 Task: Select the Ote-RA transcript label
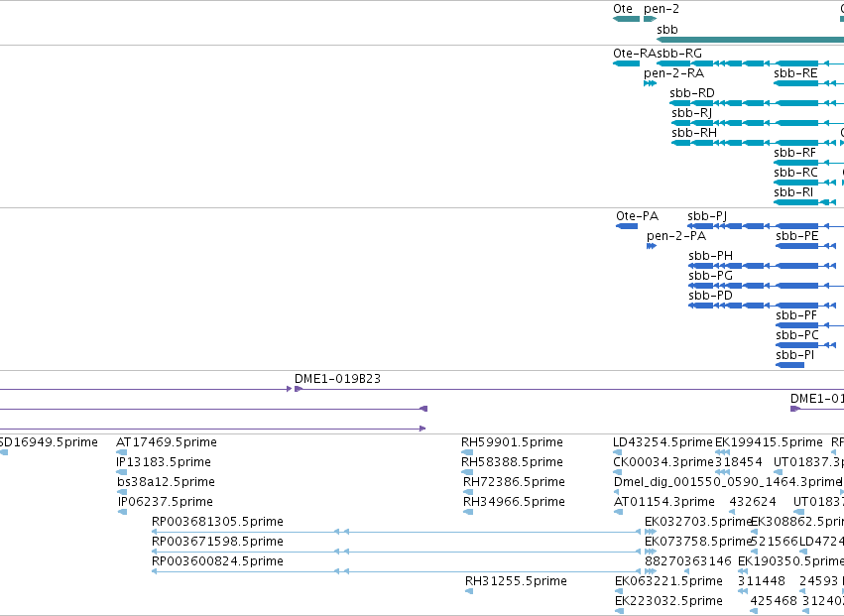tap(635, 53)
